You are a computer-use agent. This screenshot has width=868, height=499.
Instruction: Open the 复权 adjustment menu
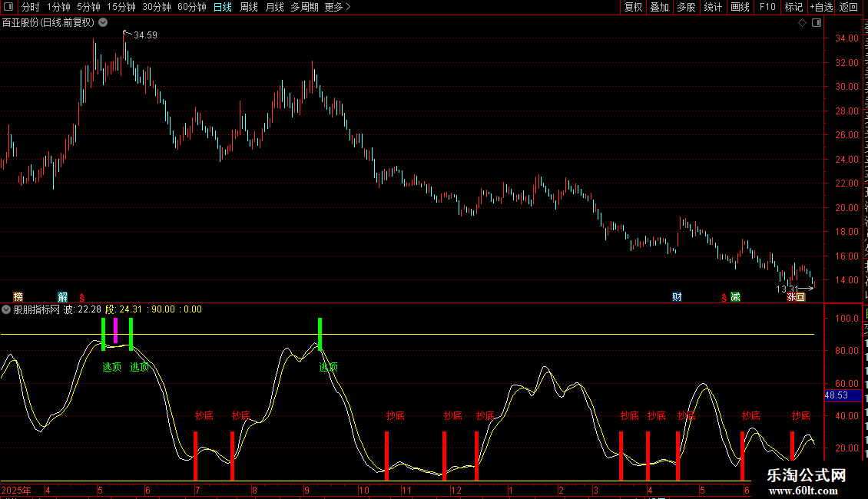633,7
